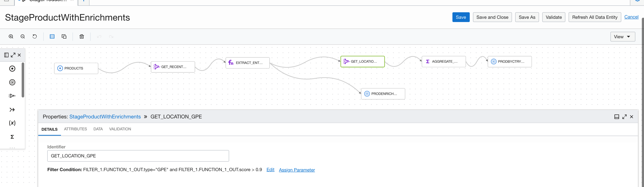
Task: Toggle the canvas grid display
Action: click(52, 36)
